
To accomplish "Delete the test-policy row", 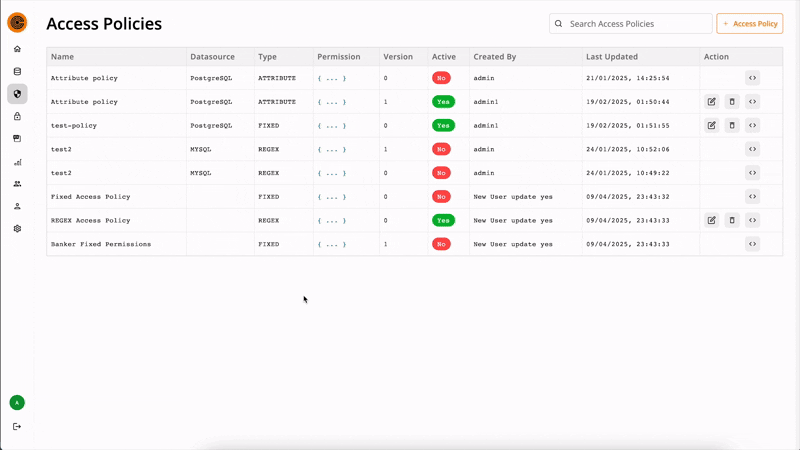I will pyautogui.click(x=732, y=126).
